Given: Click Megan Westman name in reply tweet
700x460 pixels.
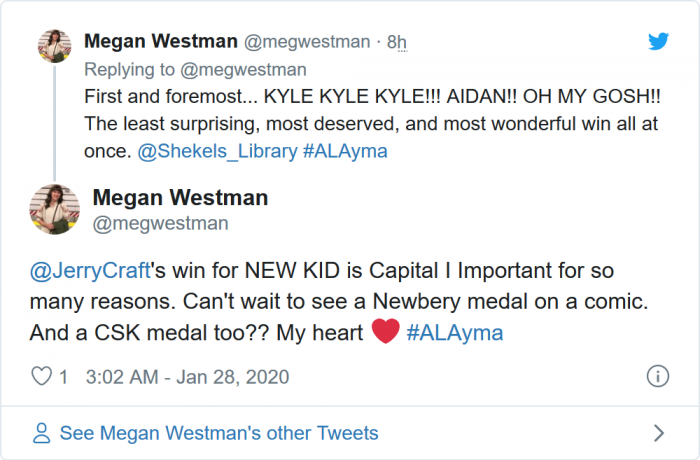Looking at the screenshot, I should click(161, 42).
